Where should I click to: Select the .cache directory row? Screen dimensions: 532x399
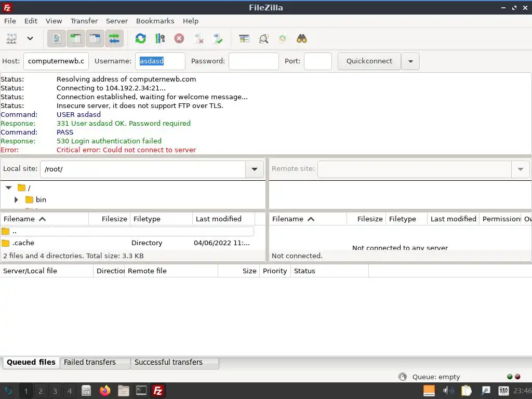click(x=128, y=243)
